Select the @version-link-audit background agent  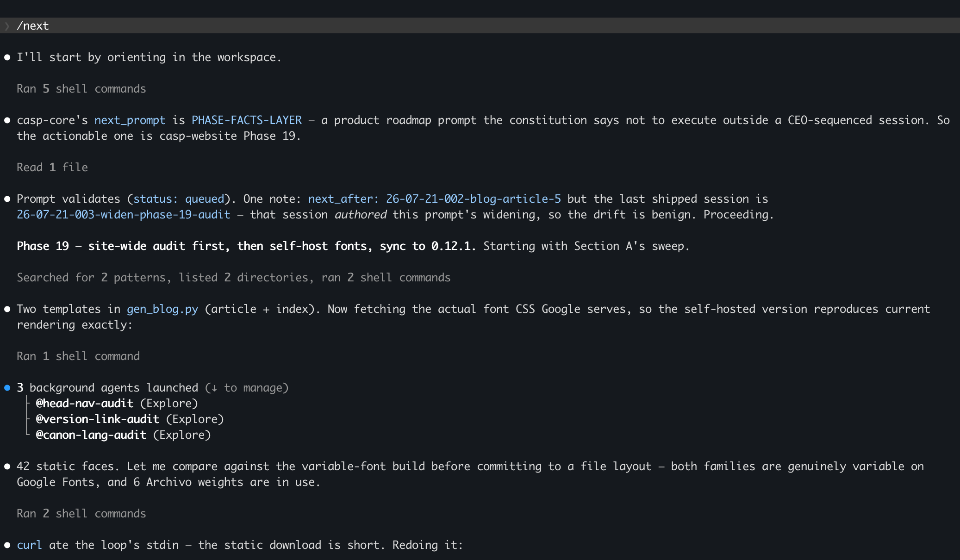pos(98,419)
